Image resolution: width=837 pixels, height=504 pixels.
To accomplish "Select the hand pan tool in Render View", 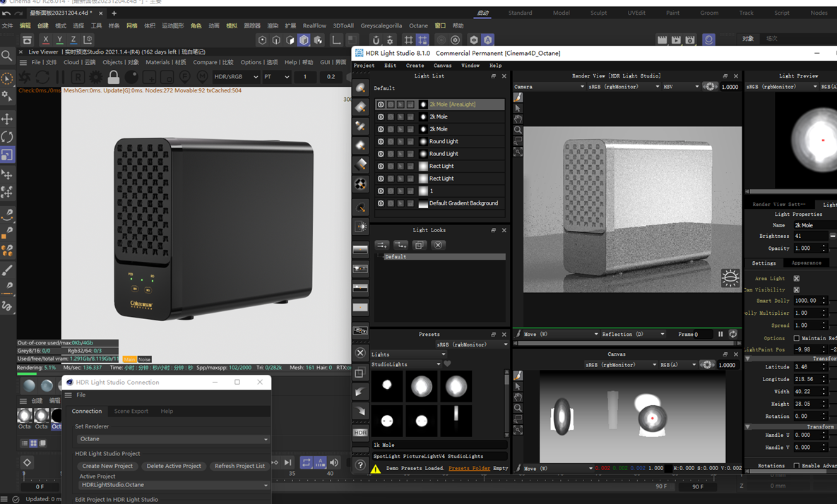I will (x=518, y=119).
